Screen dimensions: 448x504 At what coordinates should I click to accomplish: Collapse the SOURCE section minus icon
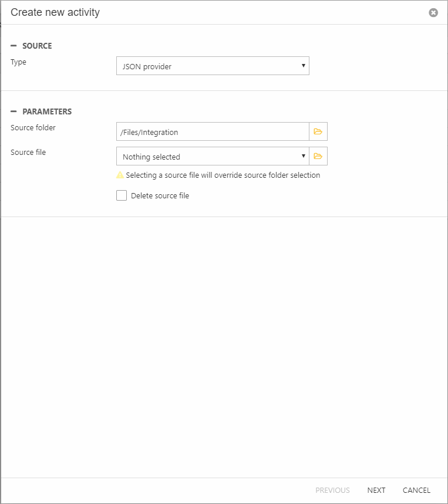pos(14,46)
